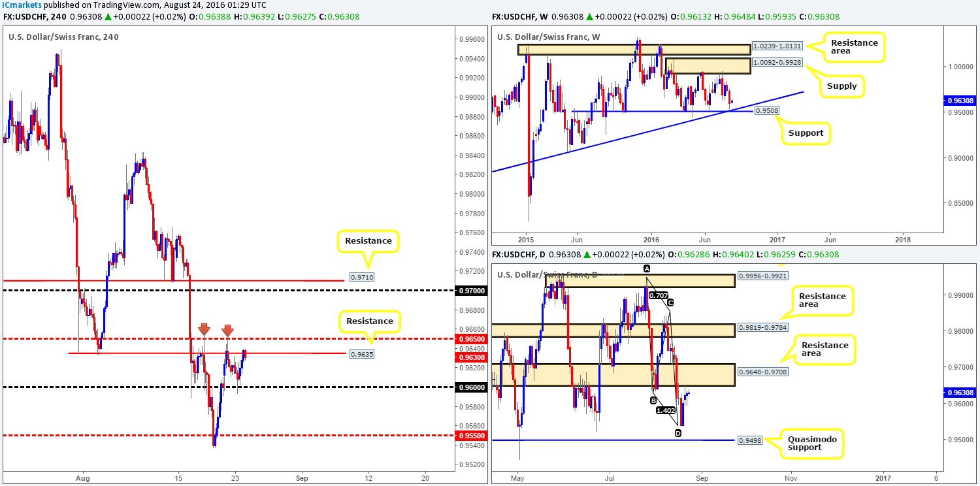Click the blue 0.96308 price label on weekly axis
The height and width of the screenshot is (486, 980).
click(962, 101)
